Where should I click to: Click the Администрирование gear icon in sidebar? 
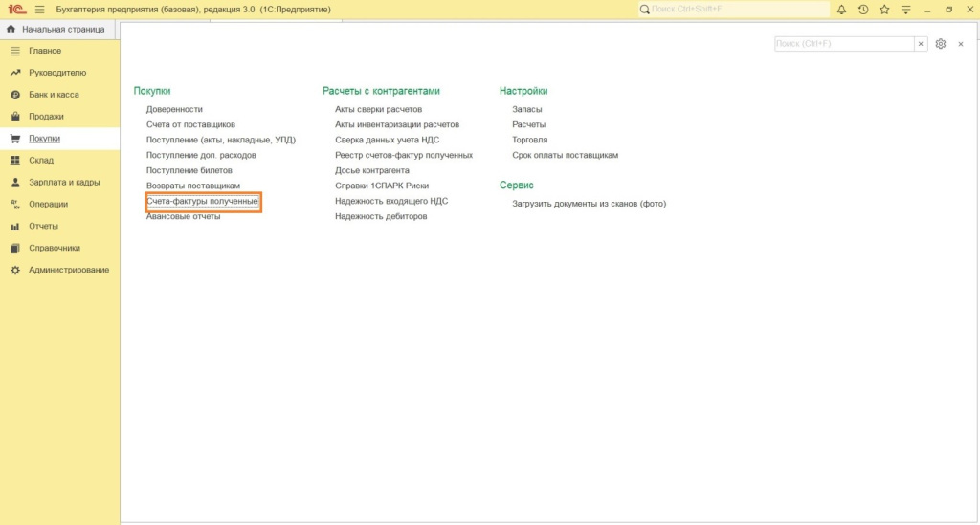(x=15, y=270)
